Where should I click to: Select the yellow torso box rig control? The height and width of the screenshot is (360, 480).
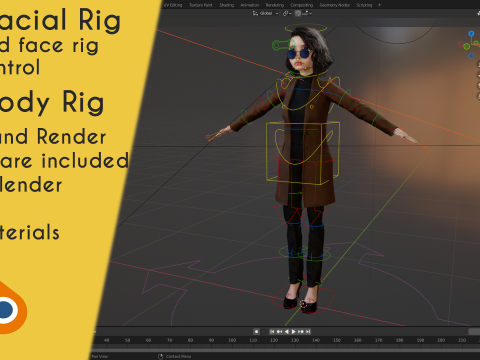pos(303,153)
